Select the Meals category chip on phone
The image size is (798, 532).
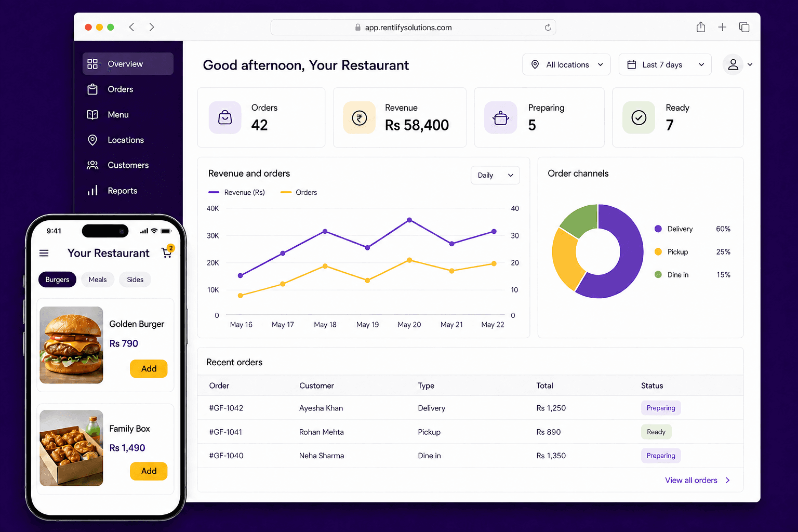pyautogui.click(x=98, y=280)
